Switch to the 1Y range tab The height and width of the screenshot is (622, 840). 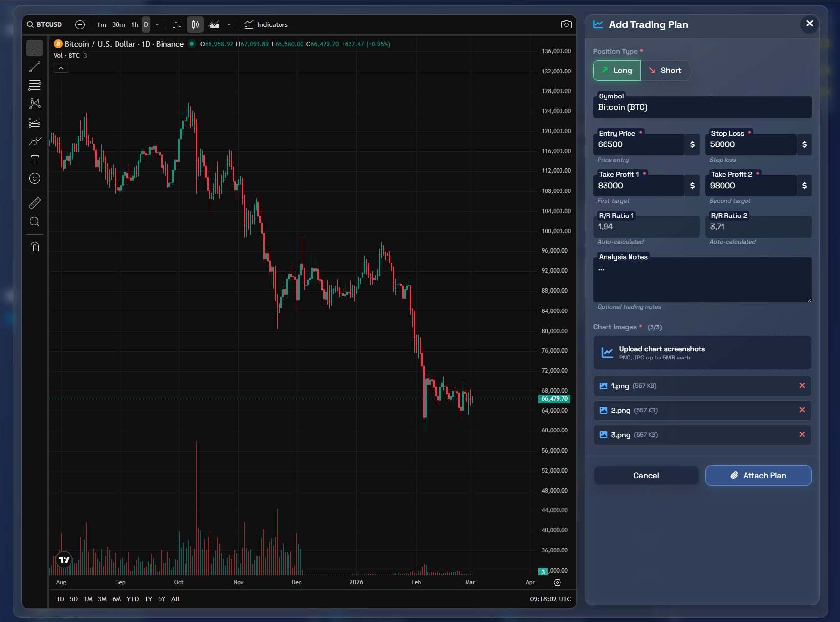148,599
